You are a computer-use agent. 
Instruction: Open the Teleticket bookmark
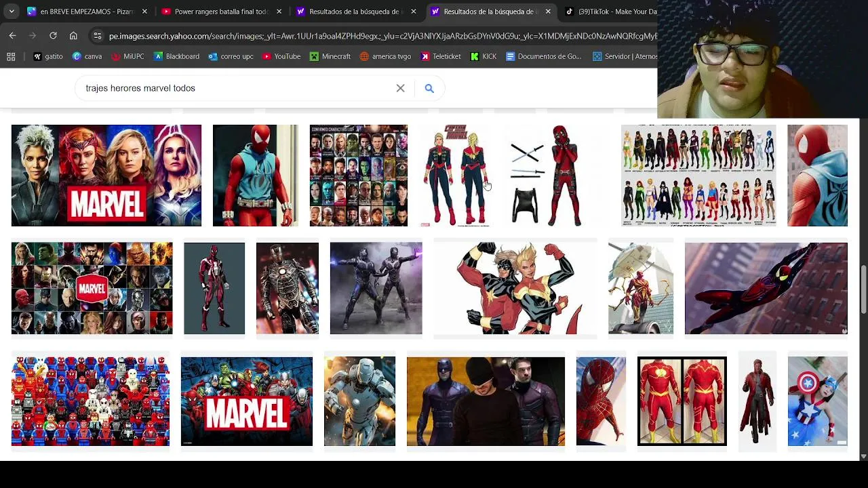coord(441,56)
